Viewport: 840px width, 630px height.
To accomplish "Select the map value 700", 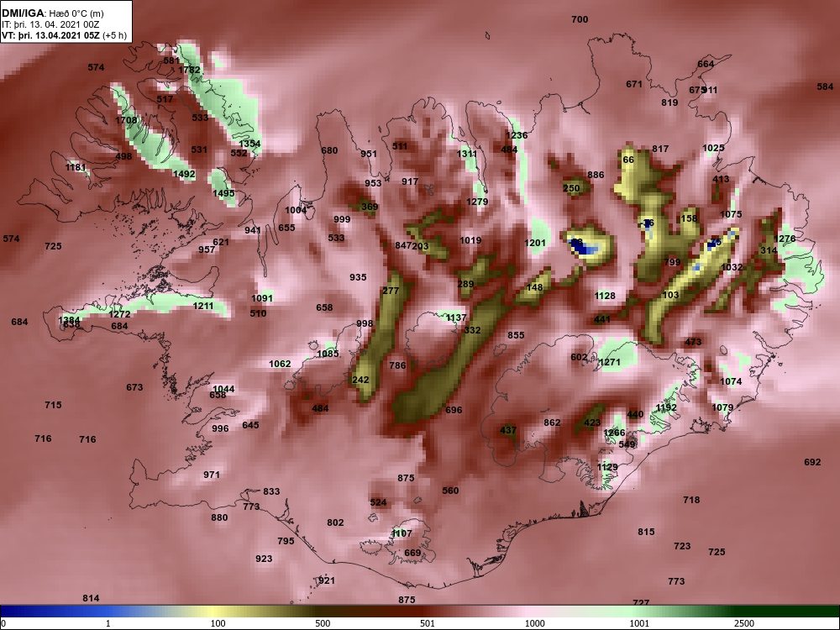I will 580,20.
